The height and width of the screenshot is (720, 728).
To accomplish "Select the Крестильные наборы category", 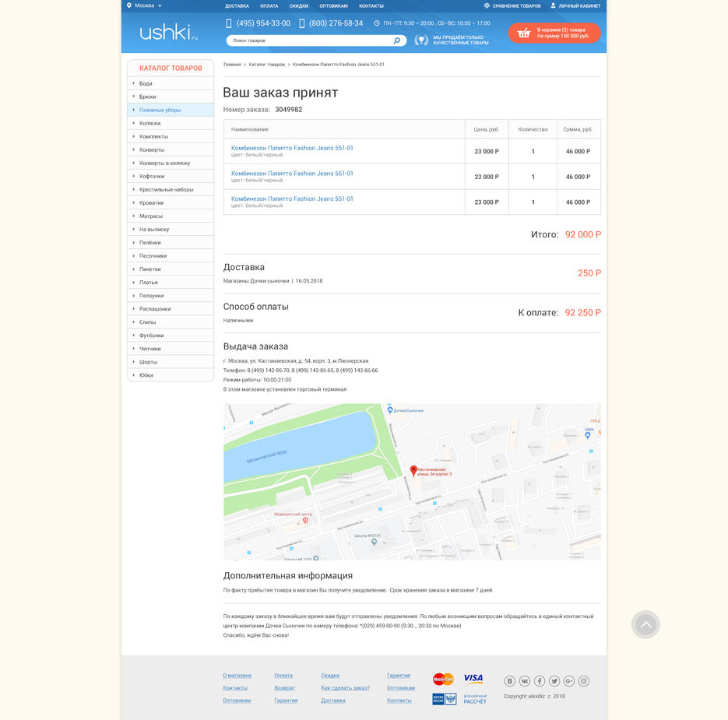I will 171,189.
